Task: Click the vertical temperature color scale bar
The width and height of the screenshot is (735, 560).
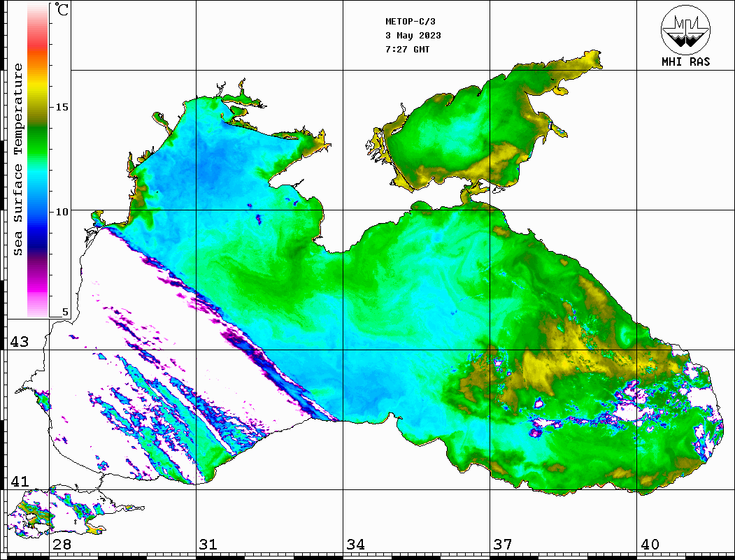Action: tap(38, 160)
